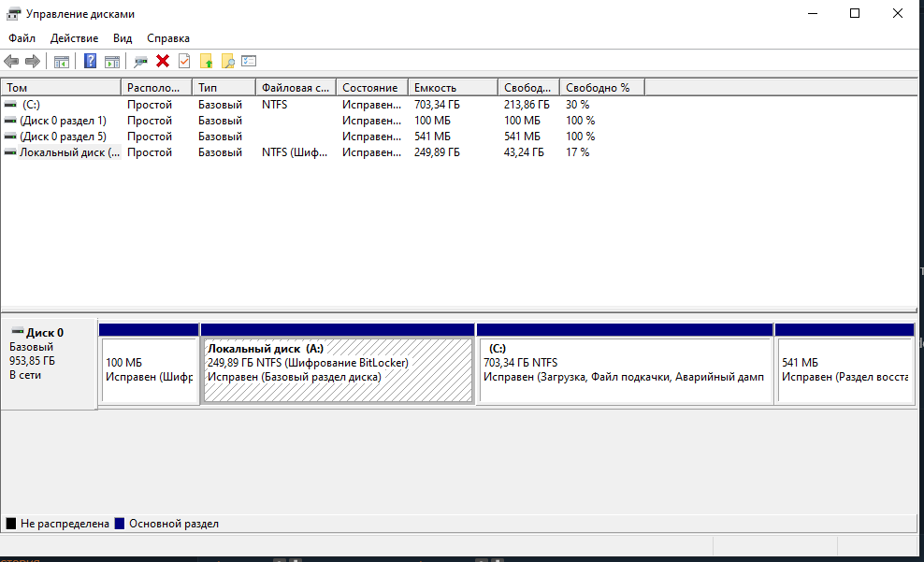Sort by the Располо... column header
Screen dimensions: 924x562
[157, 88]
